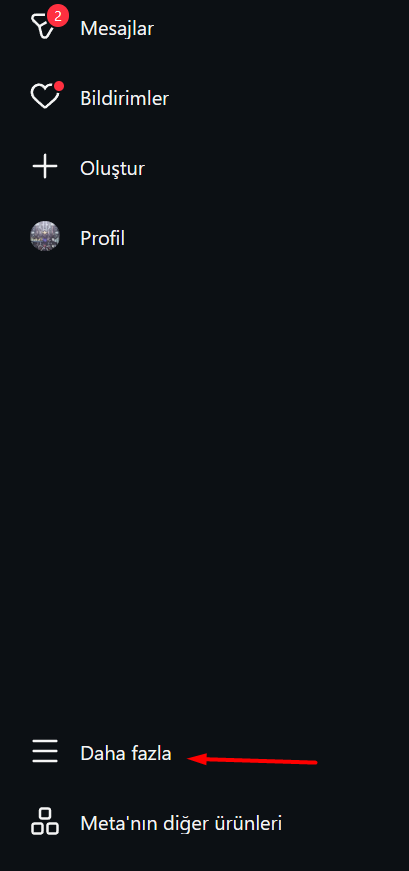This screenshot has width=409, height=871.
Task: Open the Oluştur create menu label
Action: (x=112, y=168)
